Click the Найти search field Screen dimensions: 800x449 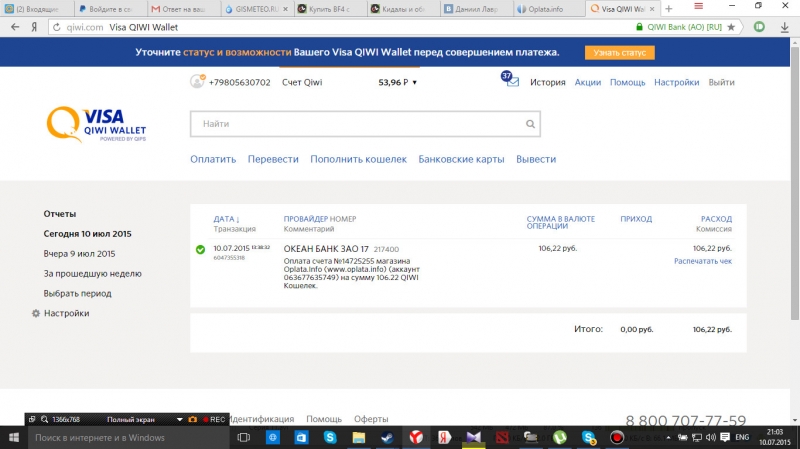pos(365,124)
